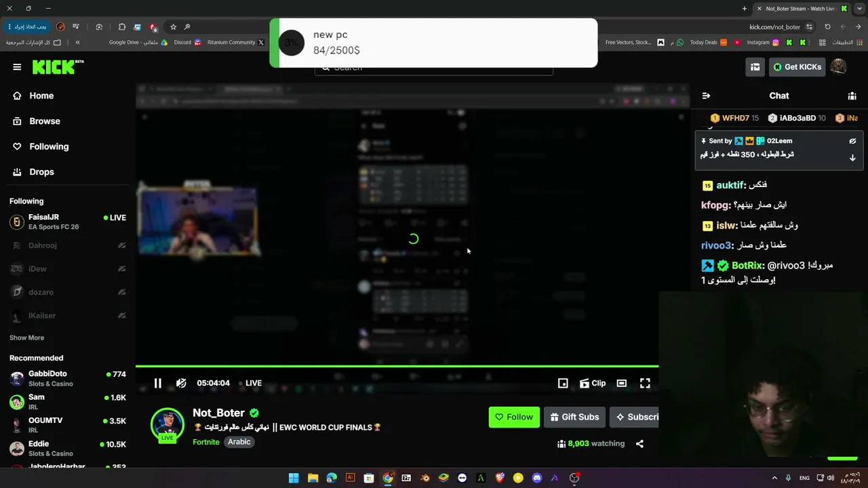Viewport: 868px width, 488px height.
Task: Open Drops in the sidebar
Action: (x=41, y=172)
